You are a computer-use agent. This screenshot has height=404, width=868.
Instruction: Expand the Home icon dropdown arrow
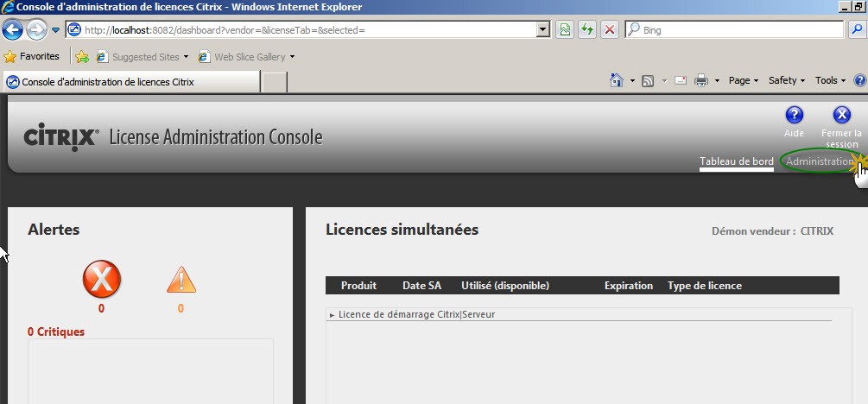point(633,81)
